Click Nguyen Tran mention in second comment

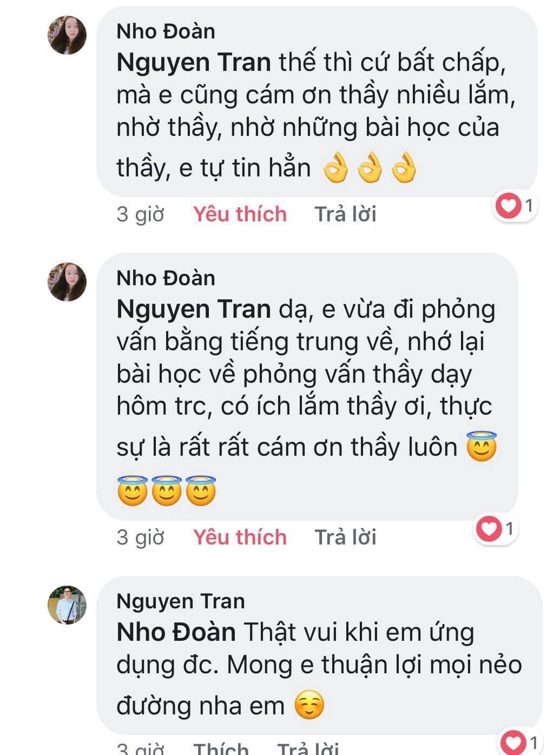194,309
